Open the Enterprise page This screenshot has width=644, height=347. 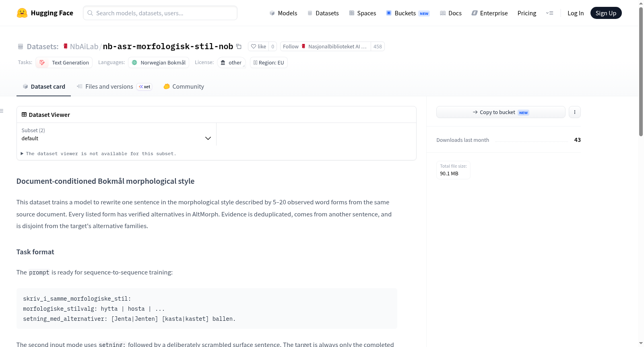(489, 13)
